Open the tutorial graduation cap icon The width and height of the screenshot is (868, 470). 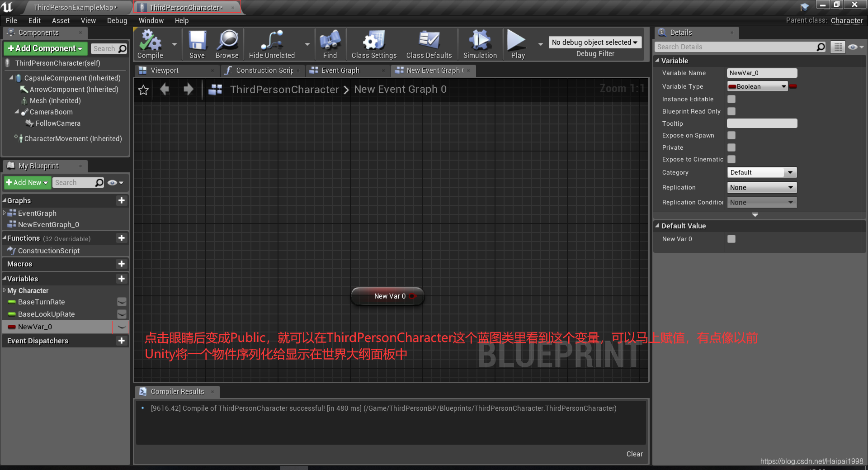click(x=804, y=7)
